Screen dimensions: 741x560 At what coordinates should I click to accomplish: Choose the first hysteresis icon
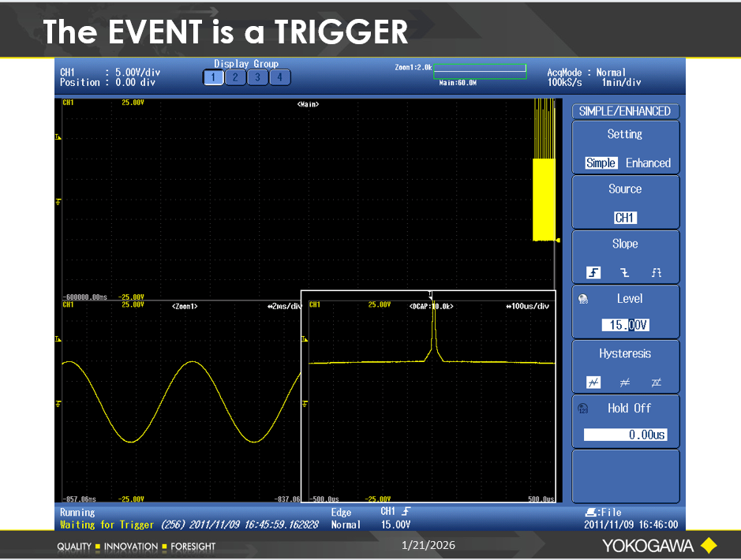coord(593,383)
